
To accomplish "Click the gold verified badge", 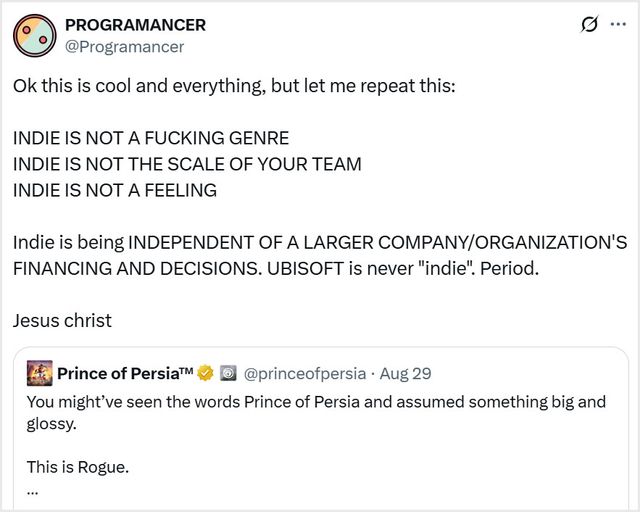I will (x=206, y=374).
